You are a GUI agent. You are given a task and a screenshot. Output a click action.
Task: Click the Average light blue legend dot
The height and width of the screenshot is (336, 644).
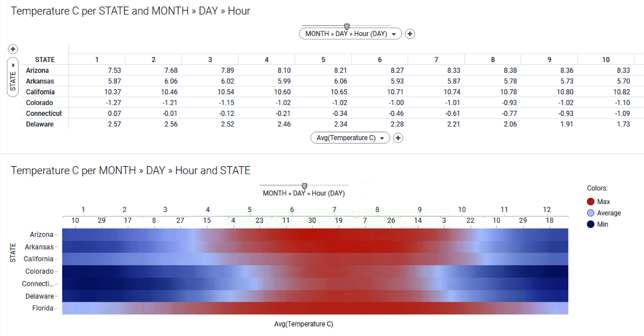(590, 213)
